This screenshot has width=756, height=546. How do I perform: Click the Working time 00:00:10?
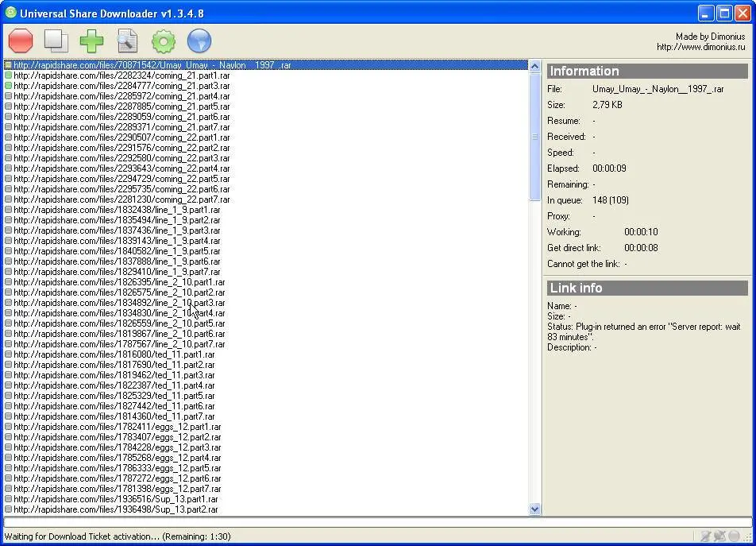click(641, 232)
